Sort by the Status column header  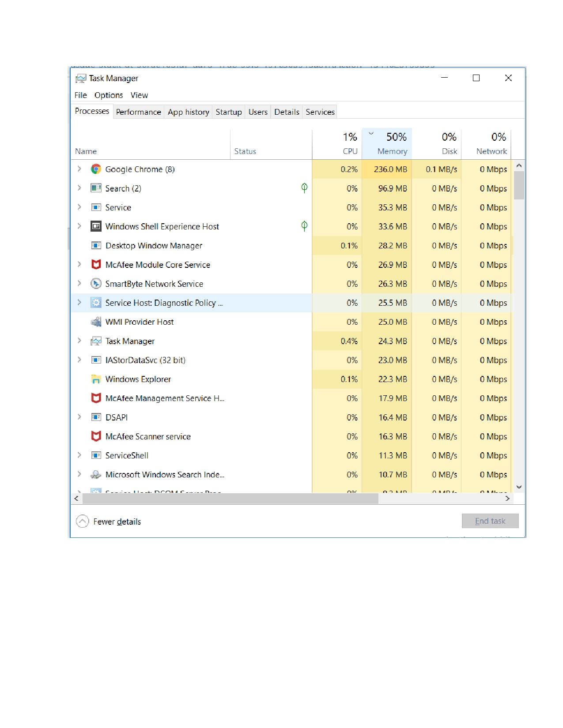(271, 144)
